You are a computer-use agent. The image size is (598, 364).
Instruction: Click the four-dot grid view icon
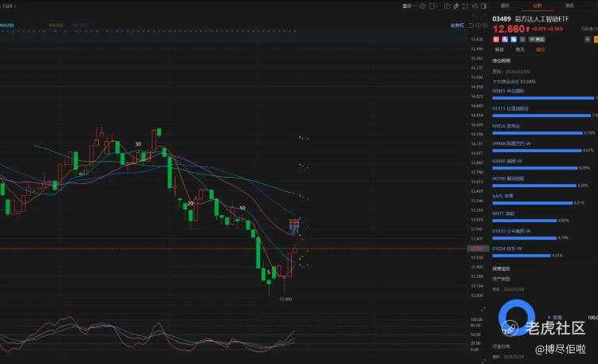point(466,6)
